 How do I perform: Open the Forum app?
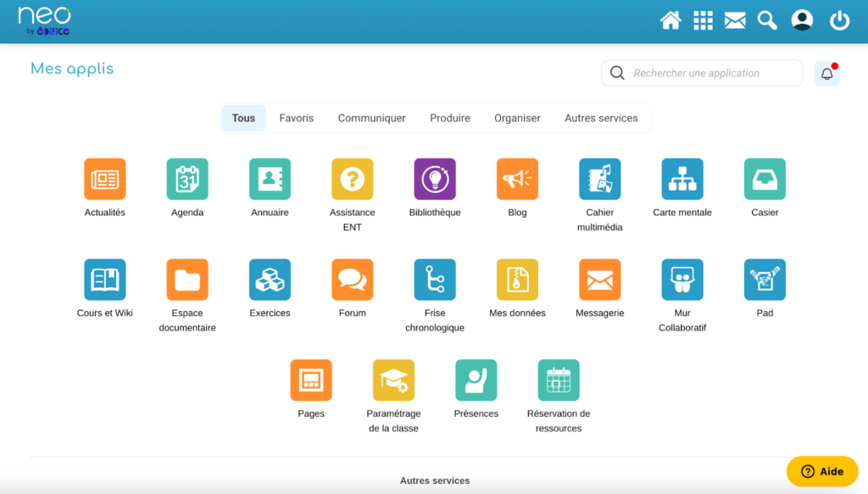coord(352,280)
